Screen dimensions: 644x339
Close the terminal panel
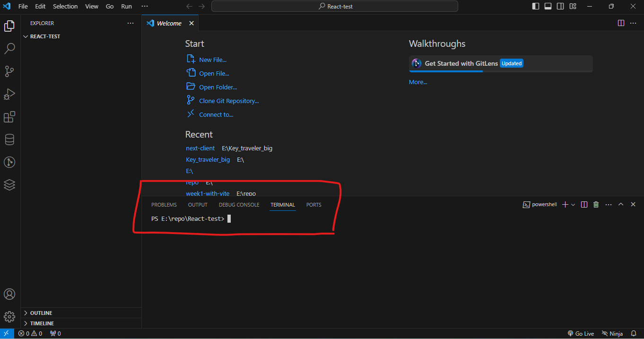pos(633,204)
